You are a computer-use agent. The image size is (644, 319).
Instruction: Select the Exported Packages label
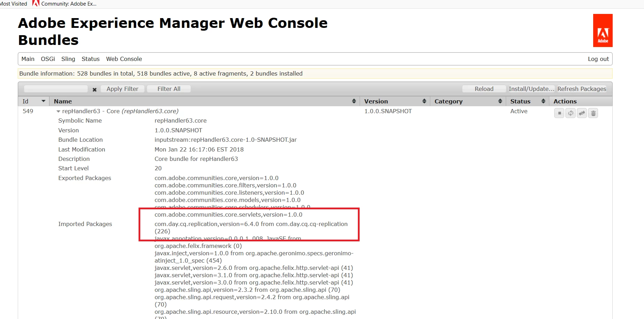85,178
